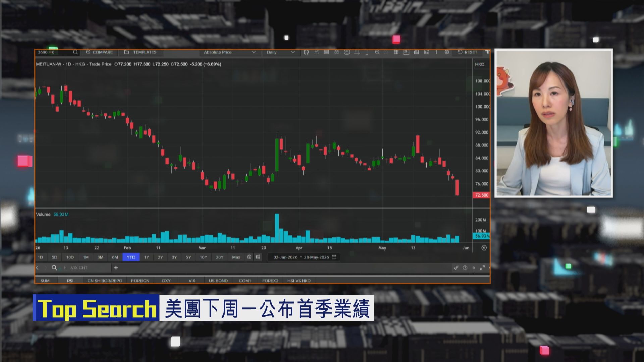
Task: Switch to the HSI VS HKD tab
Action: (299, 281)
